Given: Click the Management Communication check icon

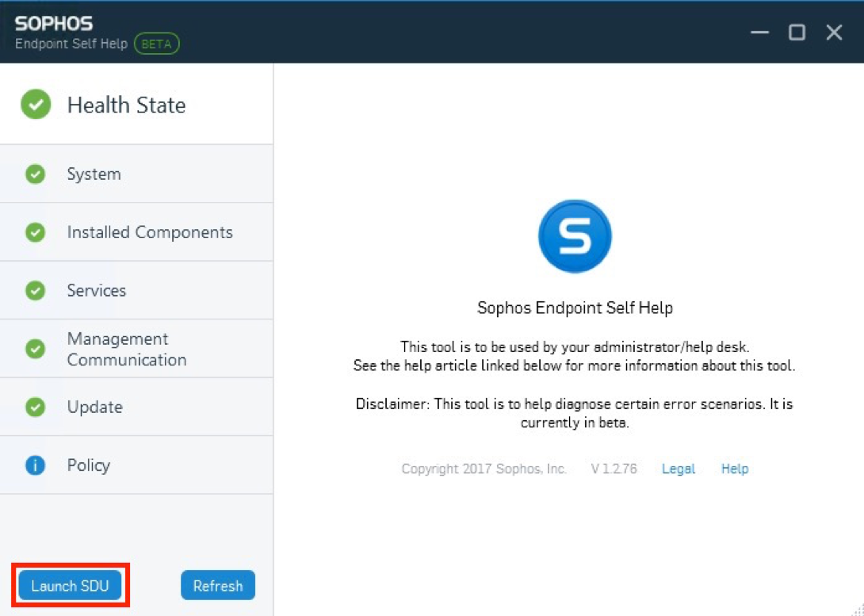Looking at the screenshot, I should coord(35,349).
